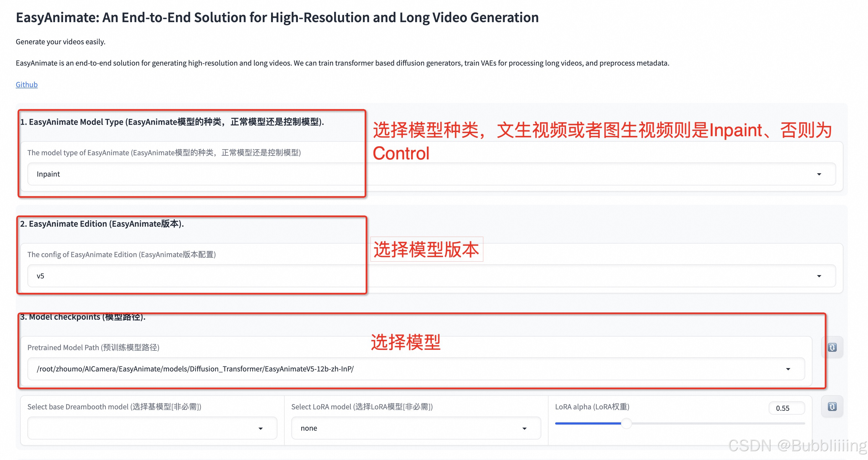Click the EasyAnimate page title heading
Image resolution: width=868 pixels, height=460 pixels.
click(x=277, y=17)
